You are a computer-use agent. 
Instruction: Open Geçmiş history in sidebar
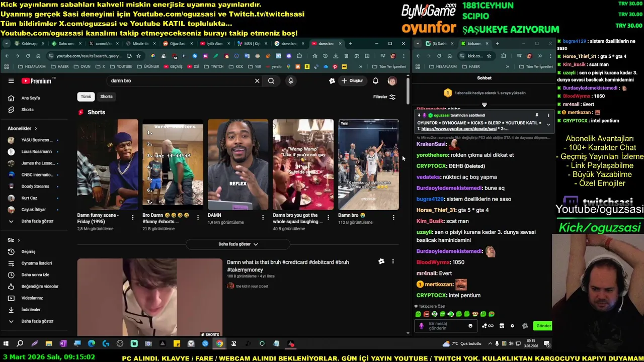pos(28,251)
